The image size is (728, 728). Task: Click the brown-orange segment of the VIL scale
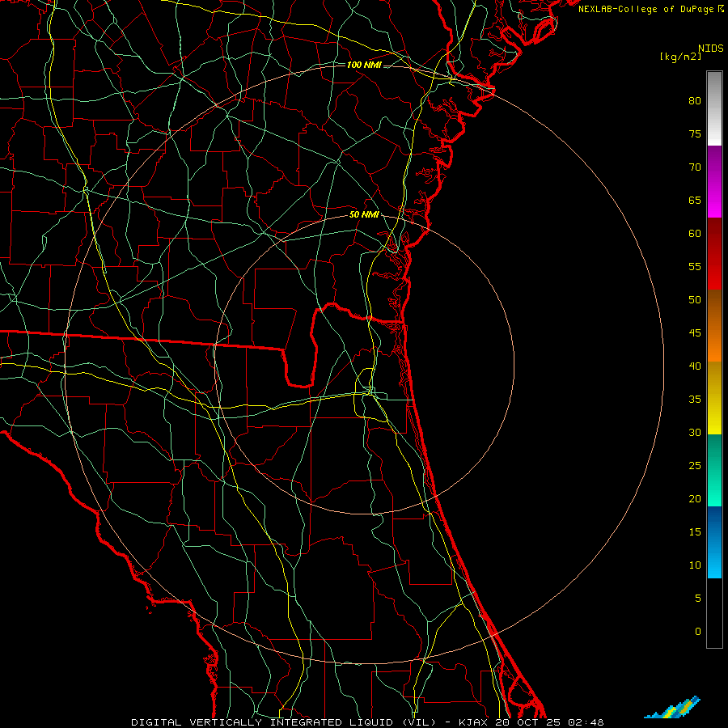click(714, 325)
